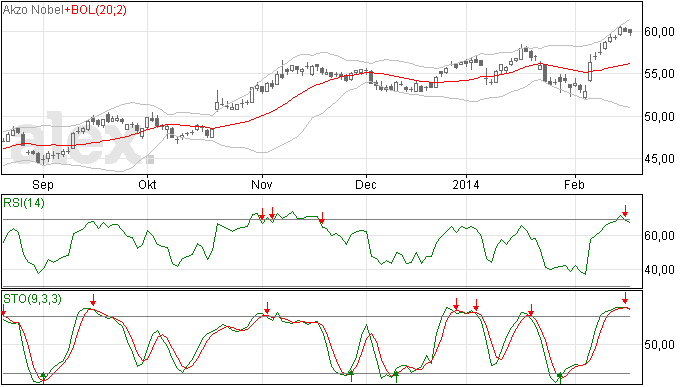Select the Feb label on the time axis
The width and height of the screenshot is (690, 387).
[574, 184]
